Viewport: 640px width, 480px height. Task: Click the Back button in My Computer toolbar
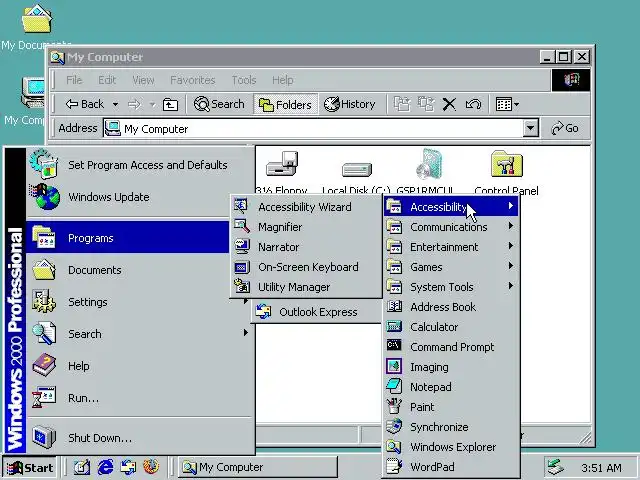pyautogui.click(x=85, y=104)
